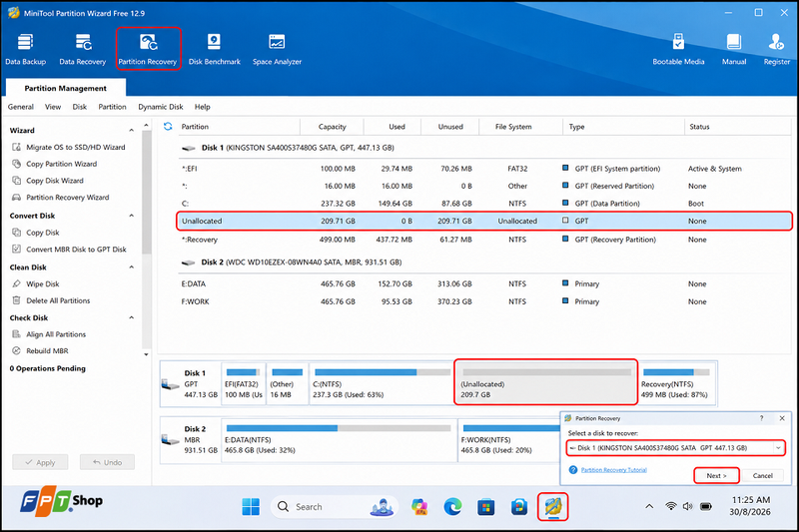
Task: Launch Data Recovery from toolbar
Action: tap(83, 49)
